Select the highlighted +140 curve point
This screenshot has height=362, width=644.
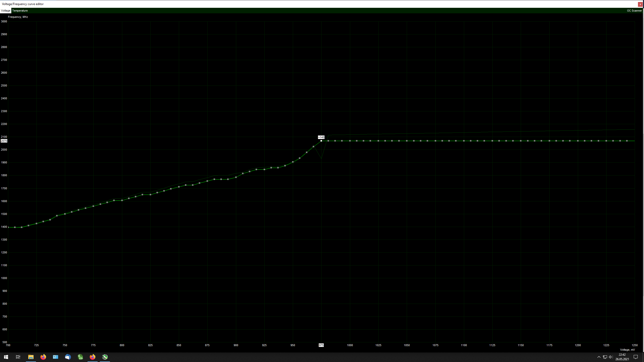321,141
